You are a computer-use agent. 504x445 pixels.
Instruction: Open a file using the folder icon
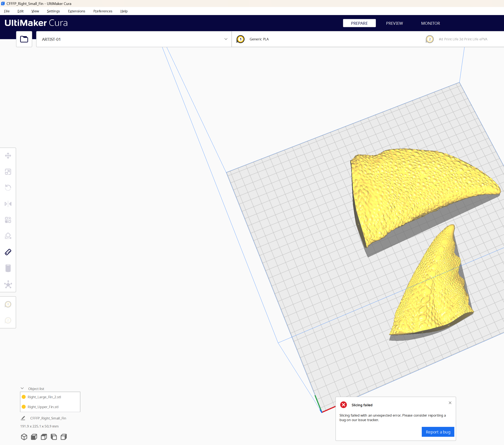pyautogui.click(x=24, y=39)
